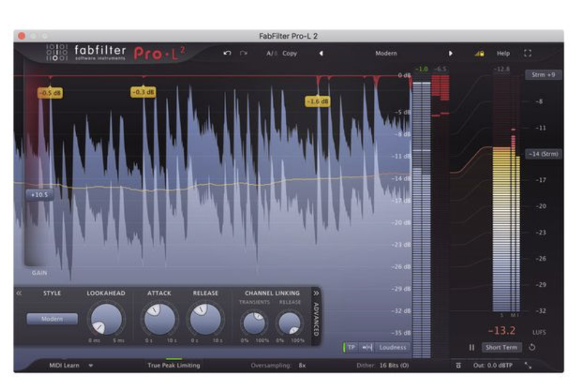Select the Strm +9 scale target
581x392 pixels.
[x=543, y=75]
